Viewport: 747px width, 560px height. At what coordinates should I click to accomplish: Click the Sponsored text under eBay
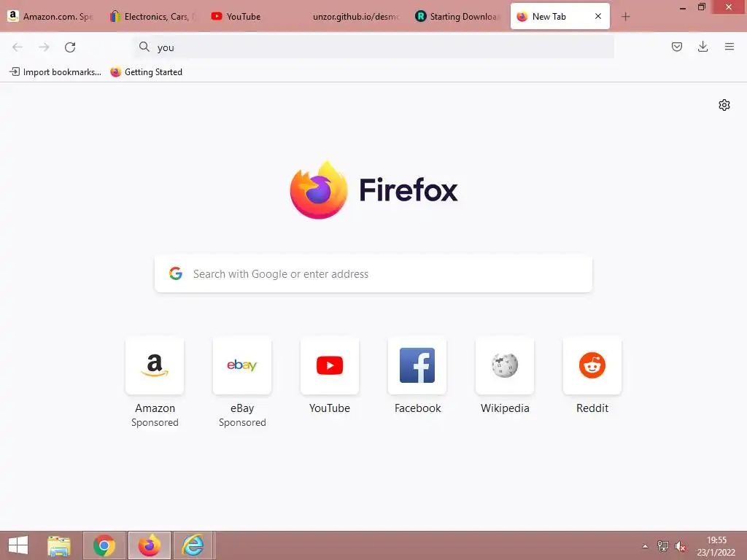click(242, 422)
